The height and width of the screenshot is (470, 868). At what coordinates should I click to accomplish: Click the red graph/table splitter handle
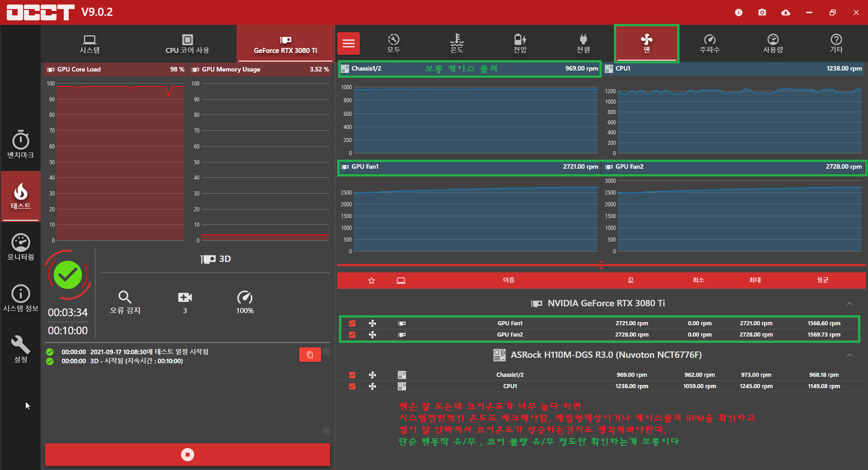[x=601, y=265]
